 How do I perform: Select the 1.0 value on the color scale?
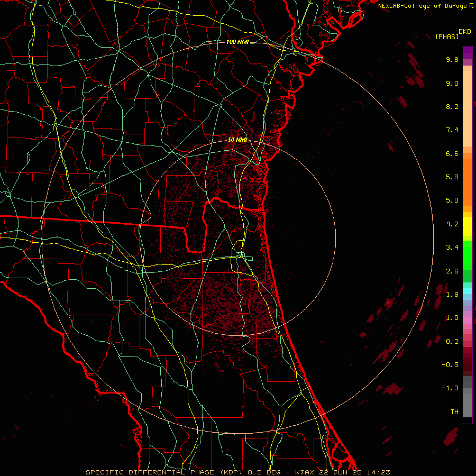[x=452, y=318]
